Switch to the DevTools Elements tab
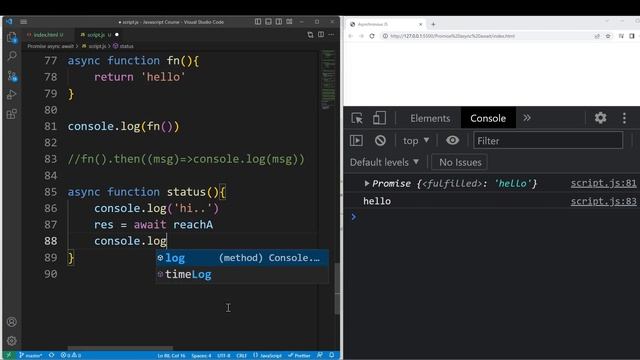Viewport: 640px width, 360px height. click(x=430, y=118)
